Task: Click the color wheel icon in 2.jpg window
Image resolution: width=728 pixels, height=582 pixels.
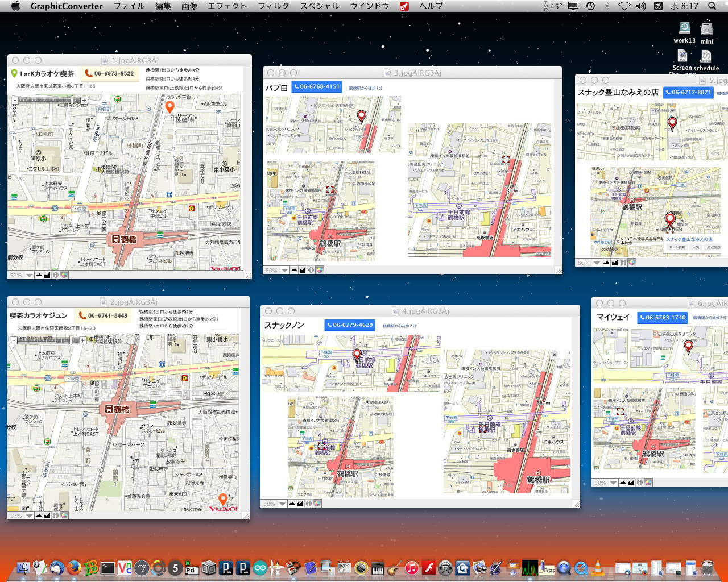Action: click(64, 516)
